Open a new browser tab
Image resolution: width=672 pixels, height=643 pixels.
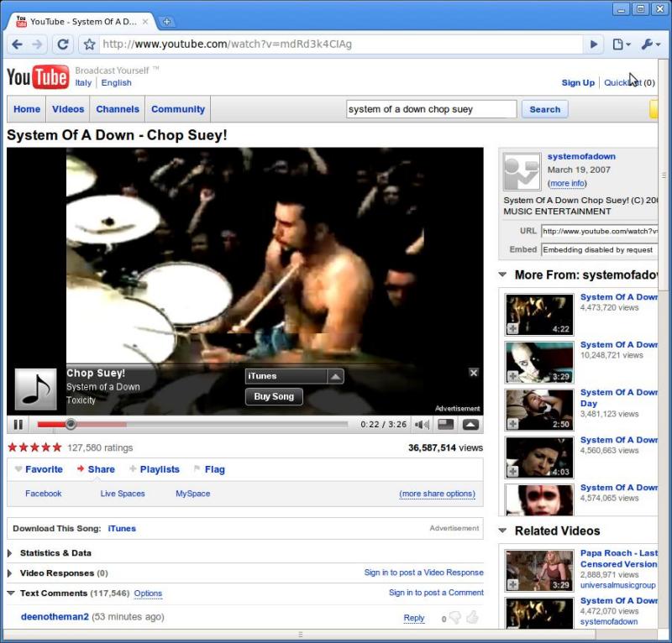166,22
